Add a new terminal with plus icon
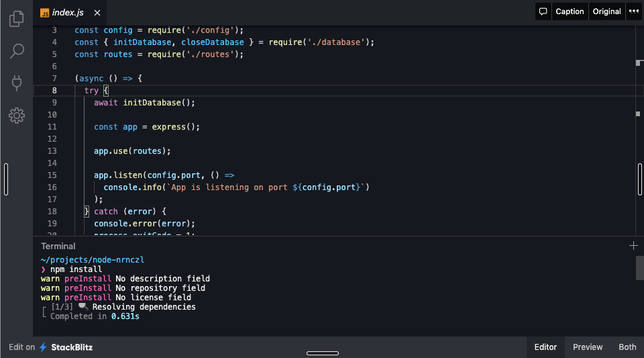The height and width of the screenshot is (358, 644). 633,246
